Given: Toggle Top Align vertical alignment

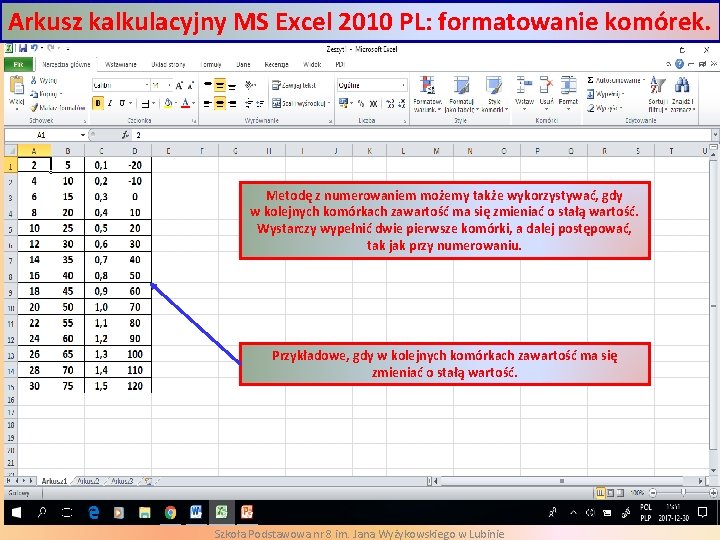Looking at the screenshot, I should point(208,85).
